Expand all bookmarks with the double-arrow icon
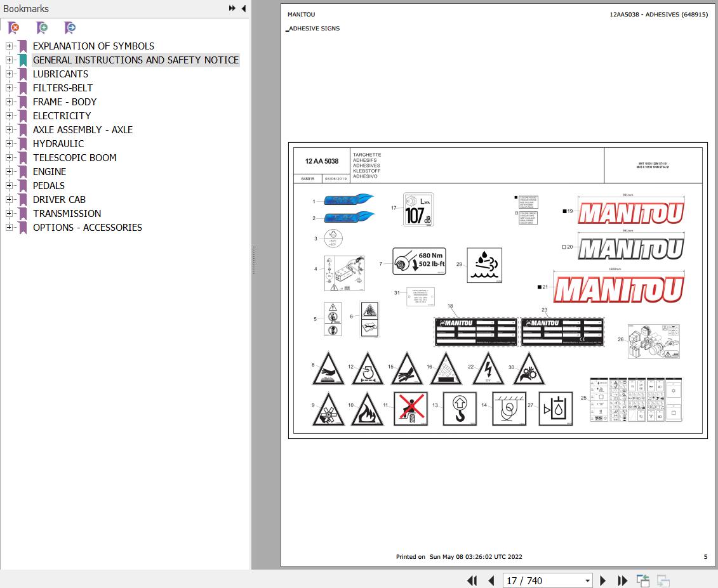Screen dimensions: 718x588 [x=232, y=8]
